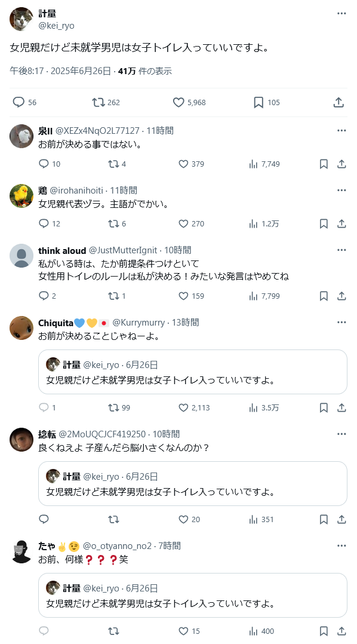Bookmark think aloud's reply
This screenshot has width=357, height=644.
[324, 296]
